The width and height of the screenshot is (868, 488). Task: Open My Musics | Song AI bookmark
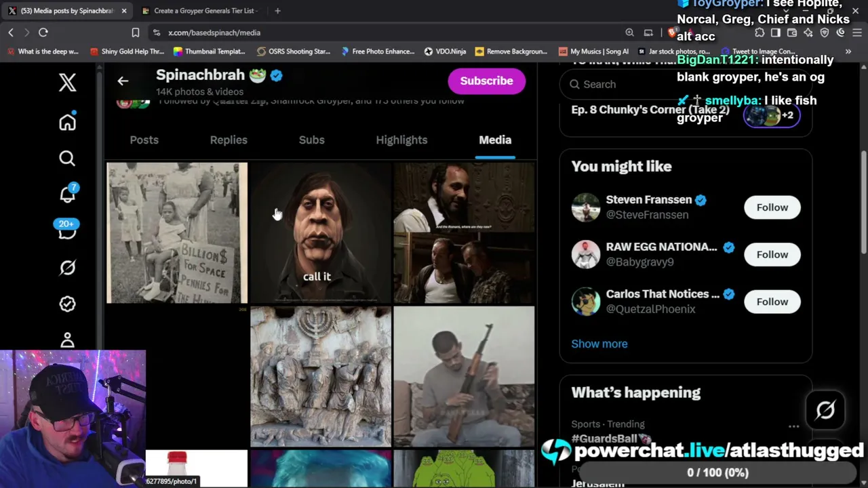pyautogui.click(x=593, y=52)
